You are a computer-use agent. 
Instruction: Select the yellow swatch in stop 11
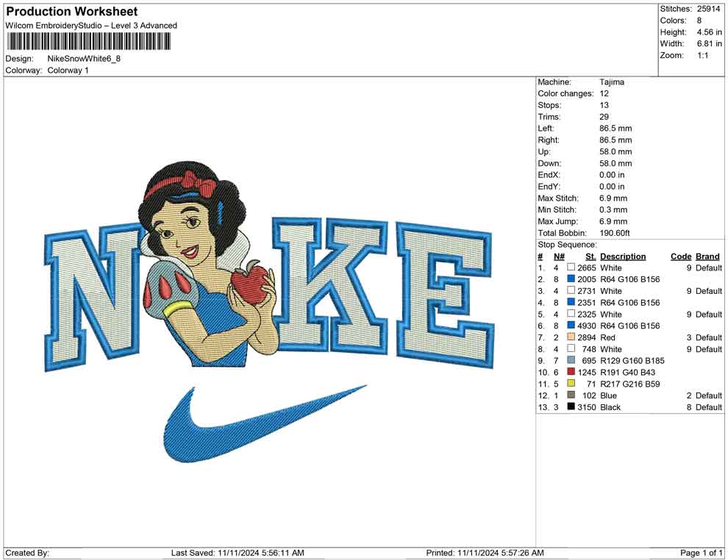(x=571, y=384)
